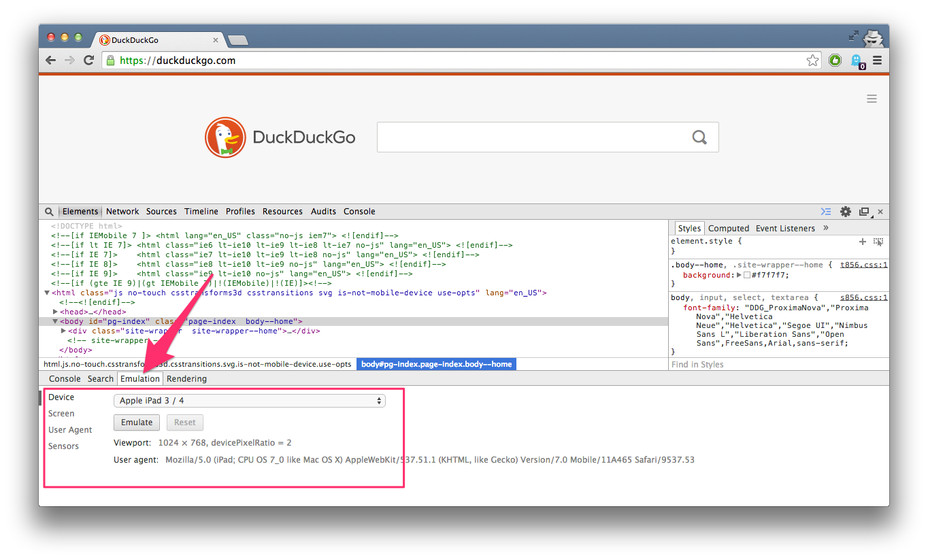Open the Chrome hamburger menu
The width and height of the screenshot is (928, 560).
(877, 61)
